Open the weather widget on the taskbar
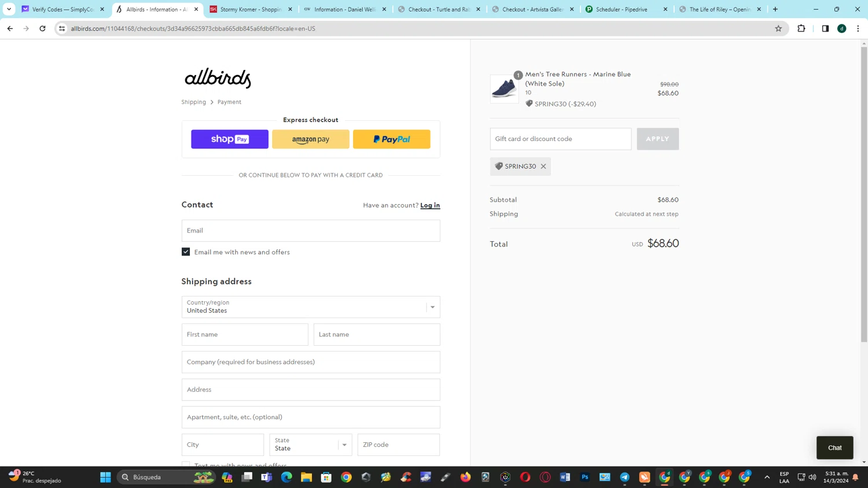 click(x=35, y=477)
